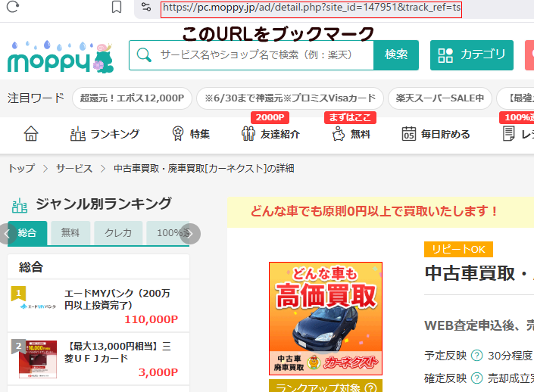Click the home icon in the navigation bar
This screenshot has width=534, height=392.
tap(31, 134)
